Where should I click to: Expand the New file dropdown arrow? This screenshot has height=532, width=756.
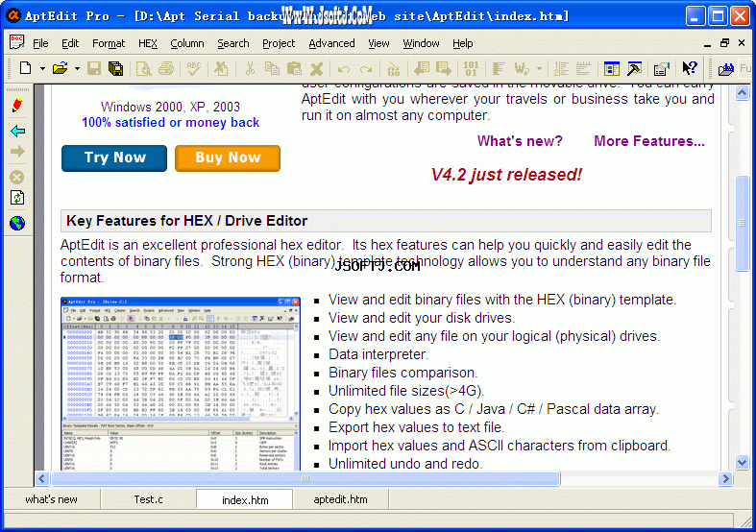pos(42,69)
